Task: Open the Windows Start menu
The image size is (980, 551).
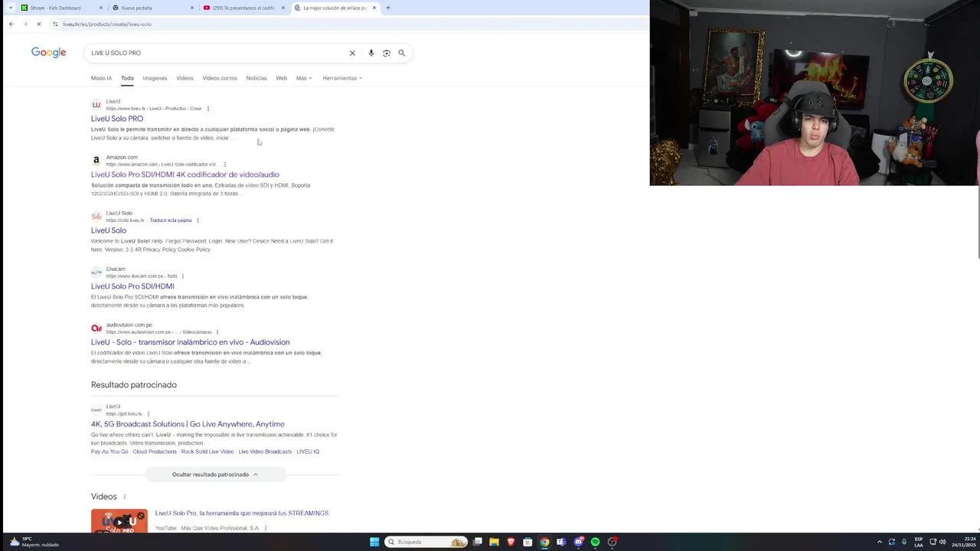Action: tap(374, 542)
